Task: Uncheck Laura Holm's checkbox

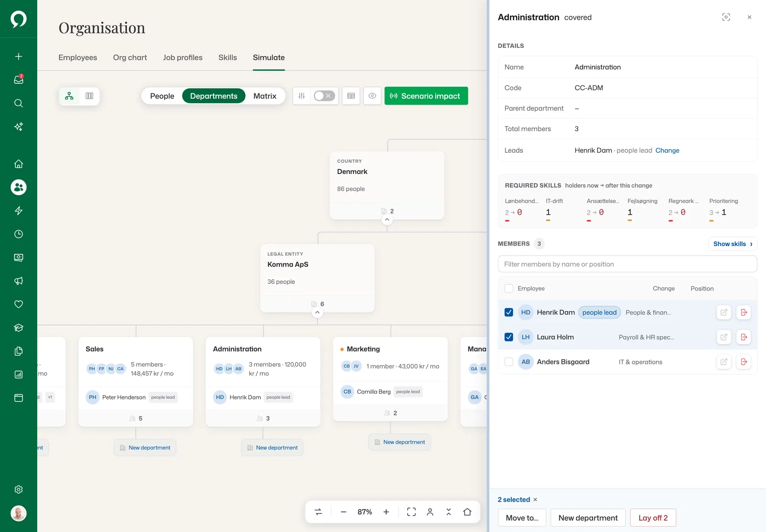Action: (x=509, y=337)
